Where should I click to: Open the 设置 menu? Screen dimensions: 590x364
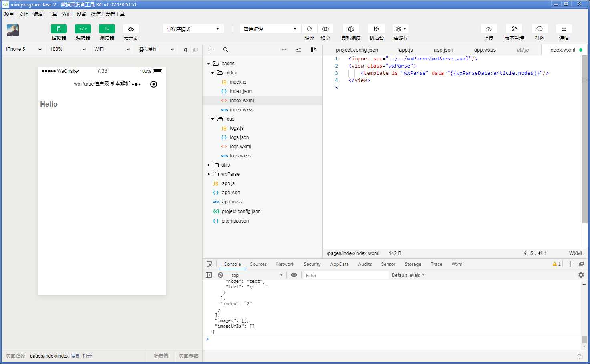pos(81,14)
